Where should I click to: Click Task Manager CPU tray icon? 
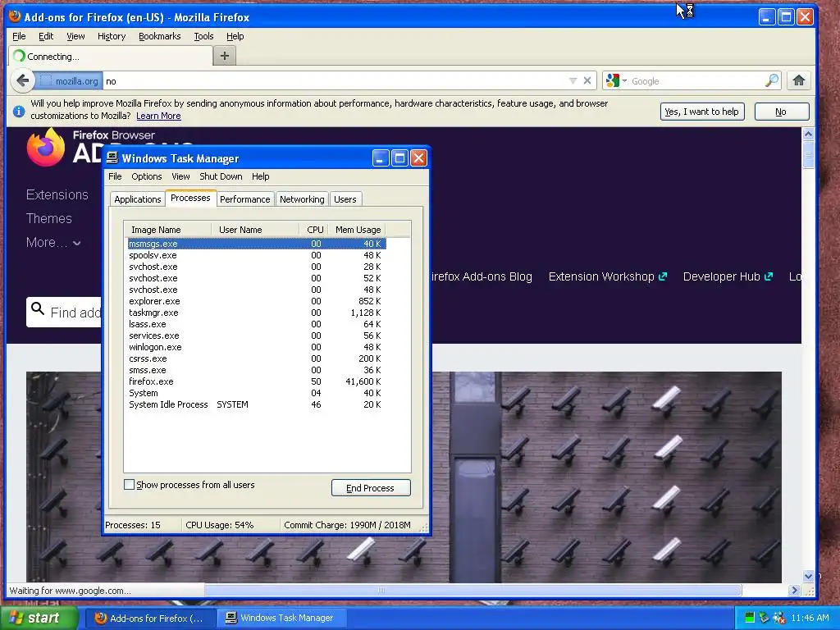[750, 618]
